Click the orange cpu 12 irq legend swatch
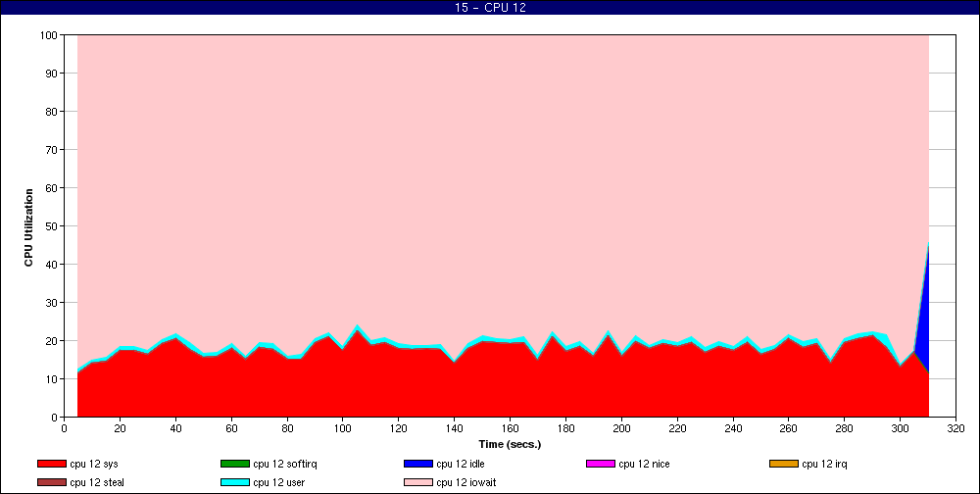Viewport: 980px width, 494px height. tap(783, 464)
